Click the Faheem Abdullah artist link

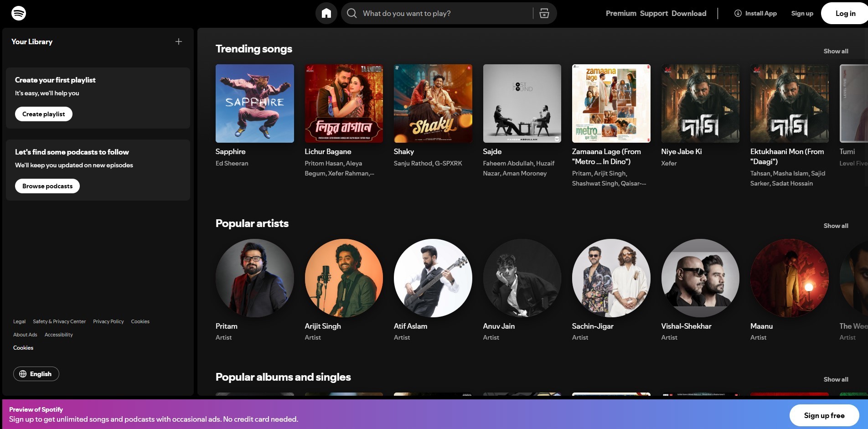click(508, 163)
